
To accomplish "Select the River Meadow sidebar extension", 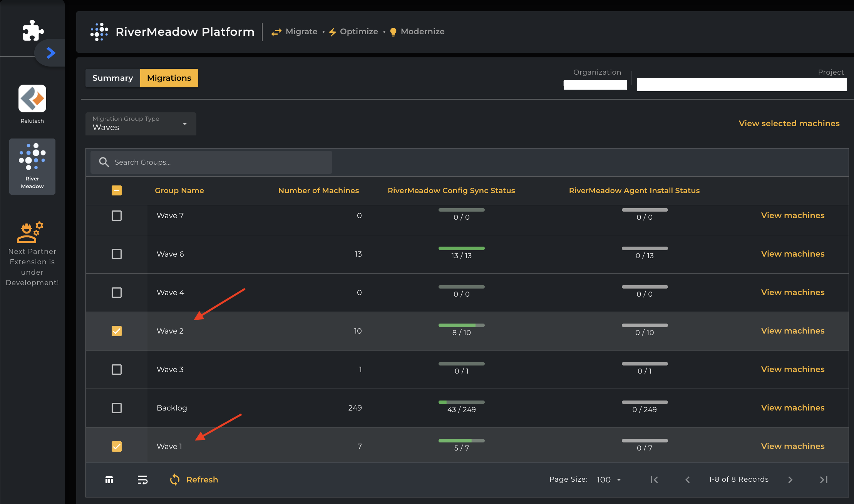I will (32, 166).
